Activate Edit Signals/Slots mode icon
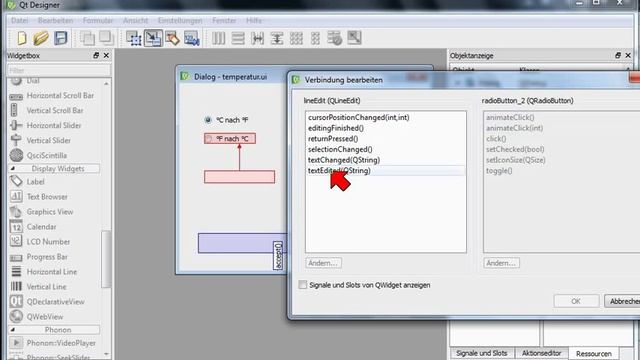The width and height of the screenshot is (640, 360). point(153,38)
